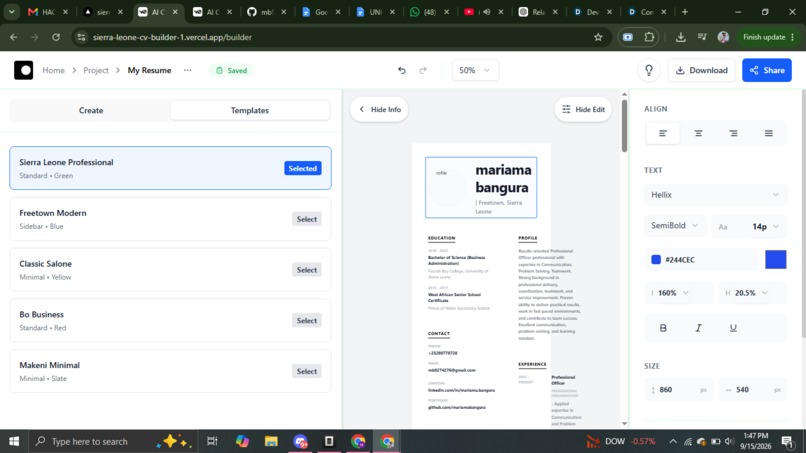Open the notifications center icon
806x453 pixels.
787,441
